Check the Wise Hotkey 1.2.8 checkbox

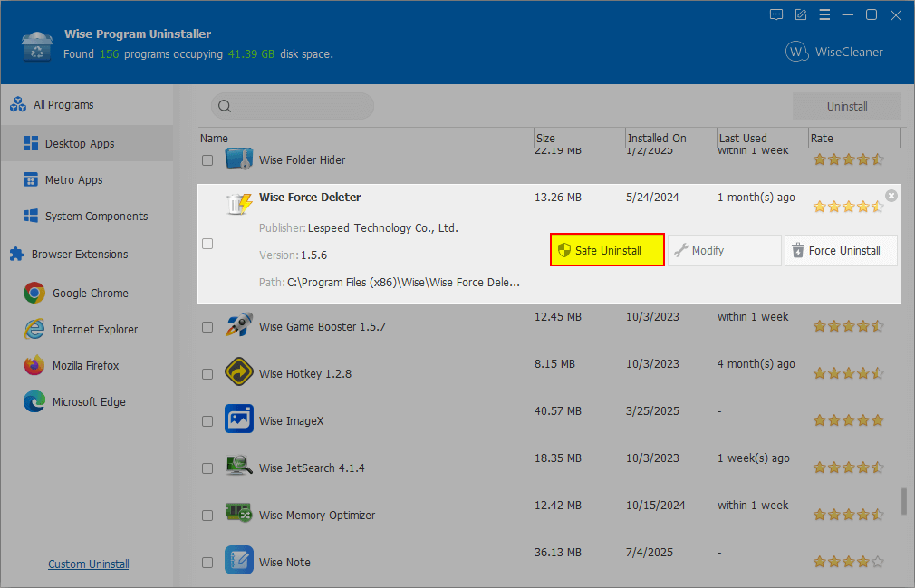tap(207, 374)
